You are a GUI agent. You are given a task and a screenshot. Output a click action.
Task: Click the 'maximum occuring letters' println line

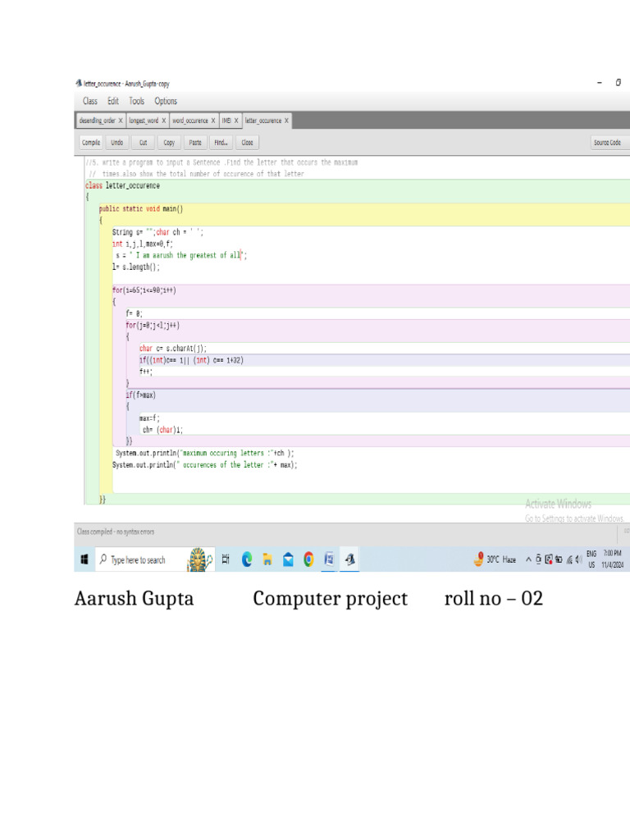tap(204, 453)
